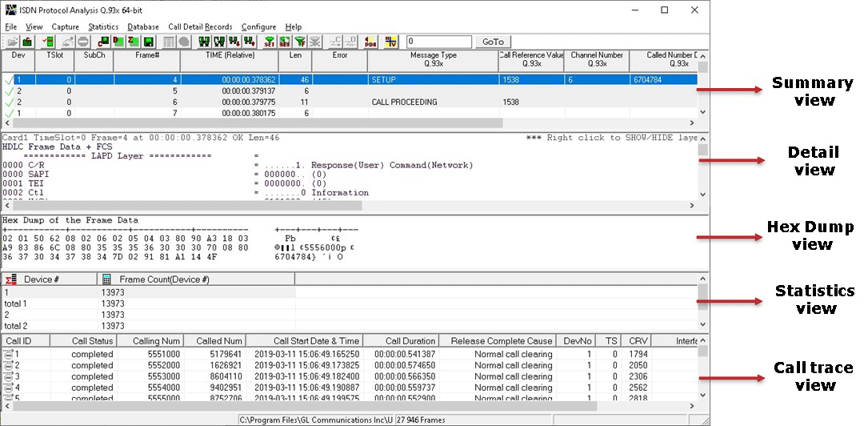
Task: Click the first green funnel SET filter icon
Action: (270, 42)
